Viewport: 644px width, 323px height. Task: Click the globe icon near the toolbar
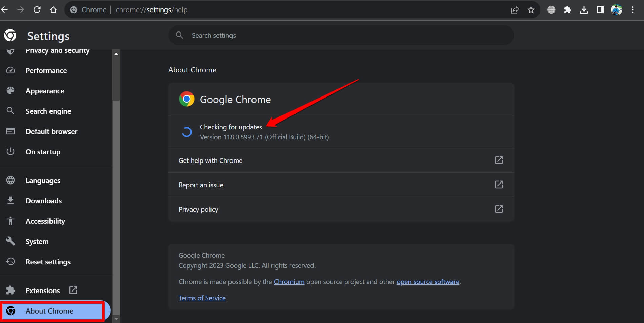551,9
